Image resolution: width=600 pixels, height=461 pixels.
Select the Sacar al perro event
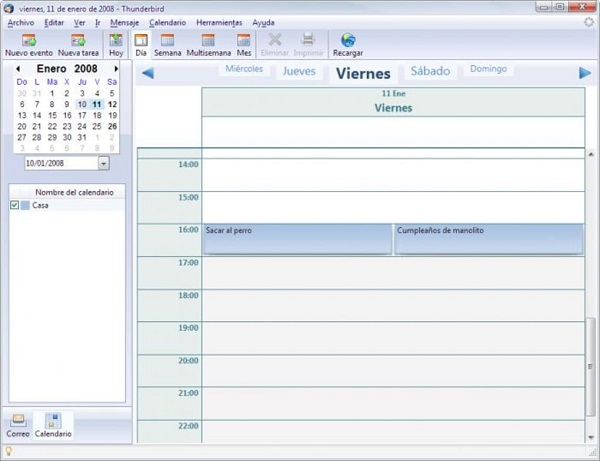pyautogui.click(x=298, y=239)
